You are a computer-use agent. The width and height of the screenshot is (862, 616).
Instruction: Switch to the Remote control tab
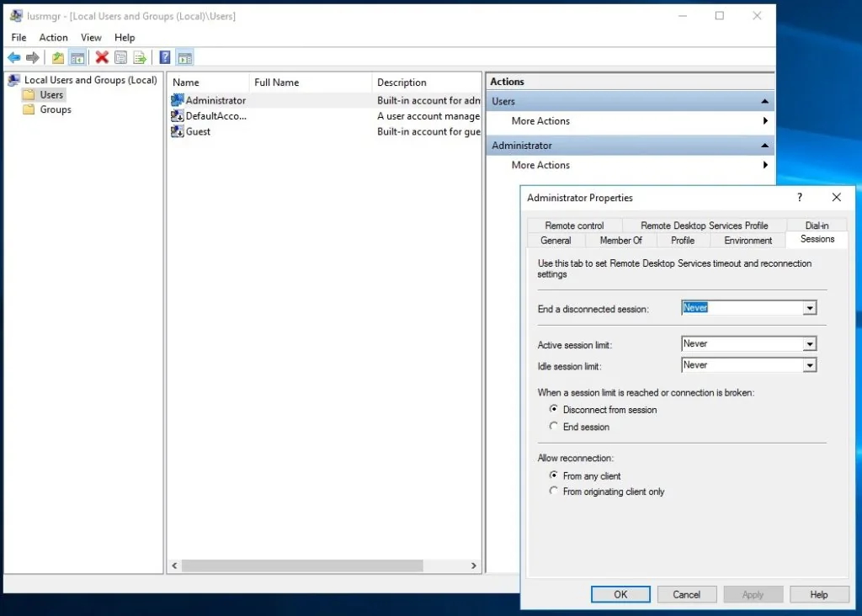[x=574, y=225]
